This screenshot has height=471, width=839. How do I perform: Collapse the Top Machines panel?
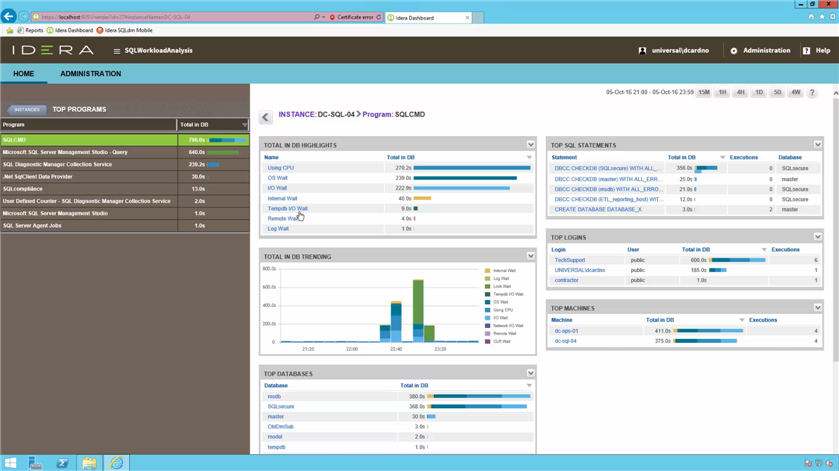point(818,308)
